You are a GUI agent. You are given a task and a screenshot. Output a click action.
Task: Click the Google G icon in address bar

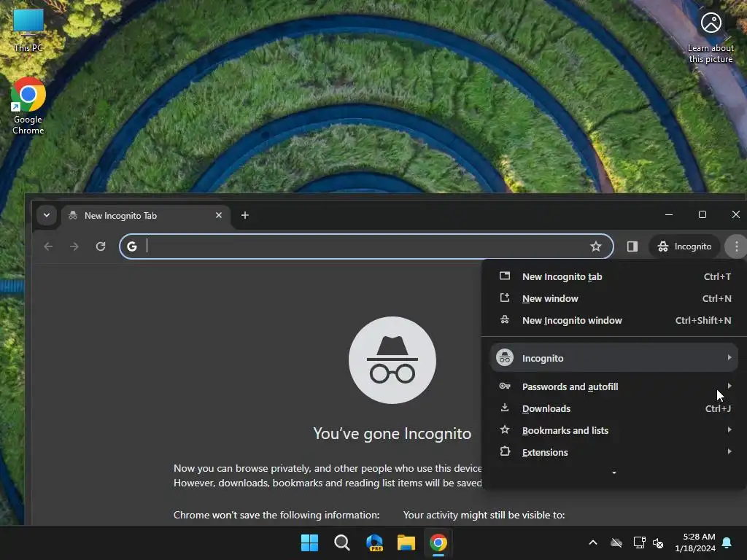[x=132, y=246]
